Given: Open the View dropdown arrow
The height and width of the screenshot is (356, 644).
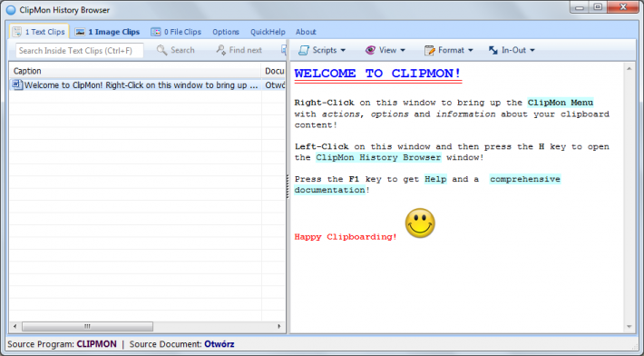Looking at the screenshot, I should click(x=403, y=51).
